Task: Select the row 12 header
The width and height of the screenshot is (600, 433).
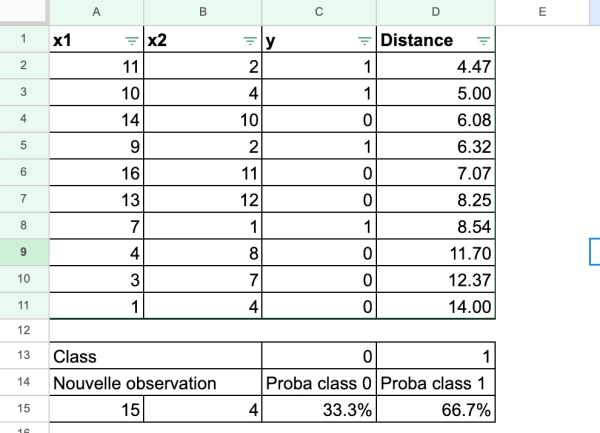Action: (23, 329)
